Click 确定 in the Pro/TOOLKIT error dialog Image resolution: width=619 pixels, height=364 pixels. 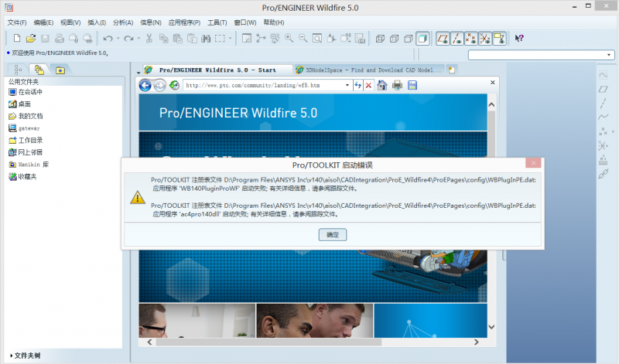point(333,235)
